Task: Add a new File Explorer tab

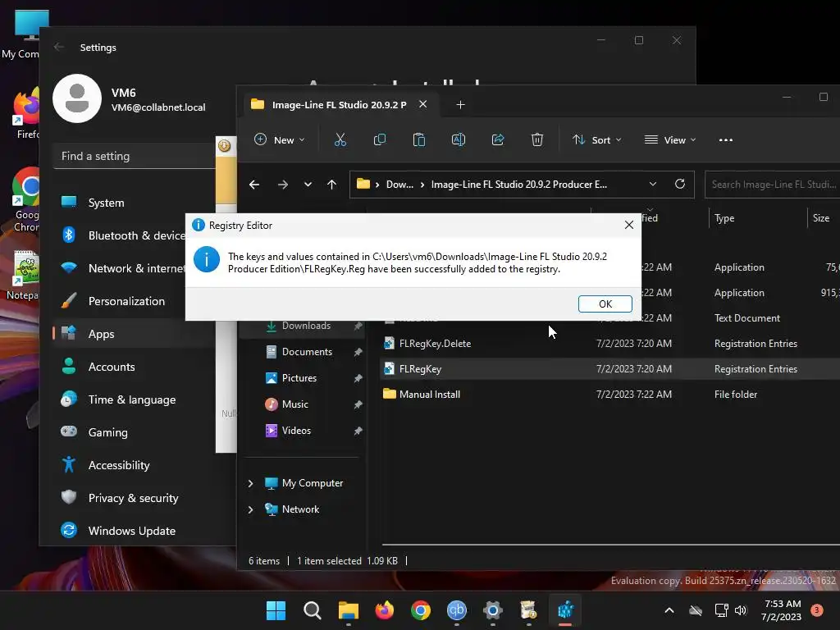Action: point(460,104)
